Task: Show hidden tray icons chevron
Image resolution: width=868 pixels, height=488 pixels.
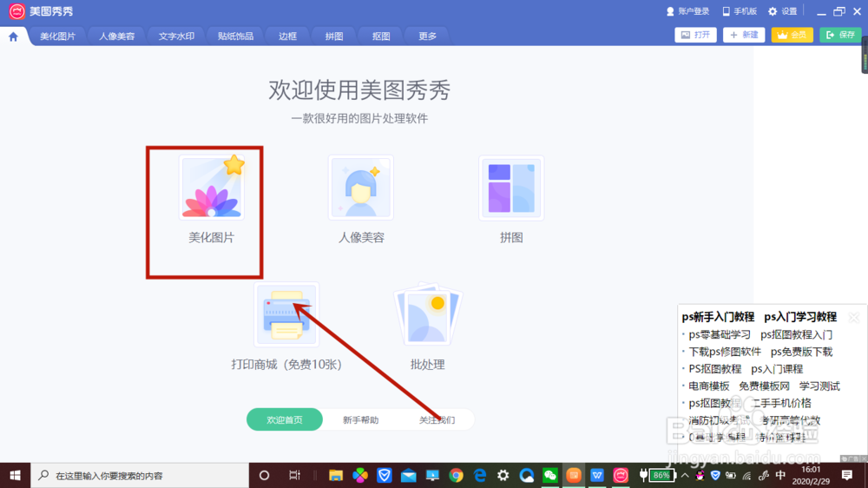Action: tap(685, 475)
